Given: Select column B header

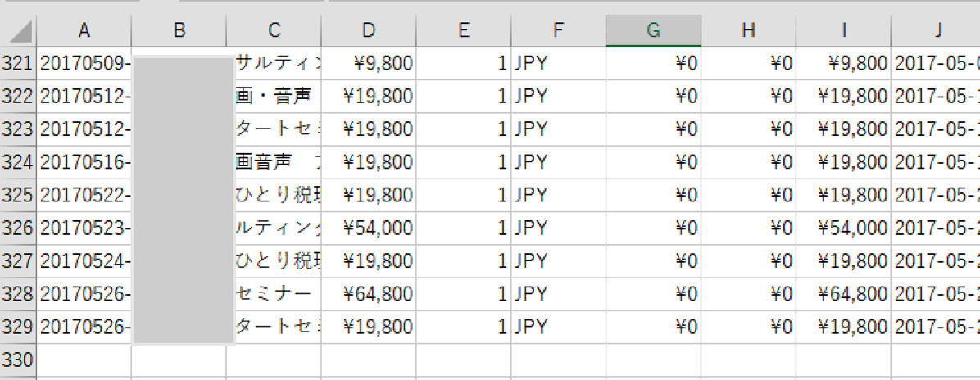Looking at the screenshot, I should click(179, 30).
